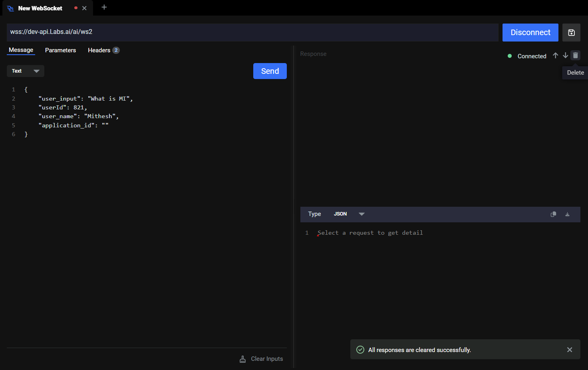
Task: Dismiss the responses cleared notification
Action: coord(570,350)
